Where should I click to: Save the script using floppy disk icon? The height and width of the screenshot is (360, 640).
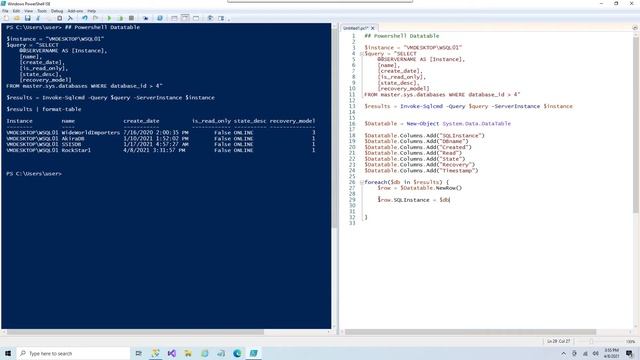point(27,18)
